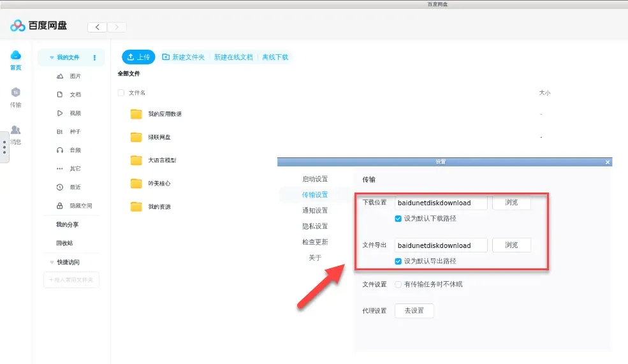Close the 设置 settings dialog

[608, 162]
